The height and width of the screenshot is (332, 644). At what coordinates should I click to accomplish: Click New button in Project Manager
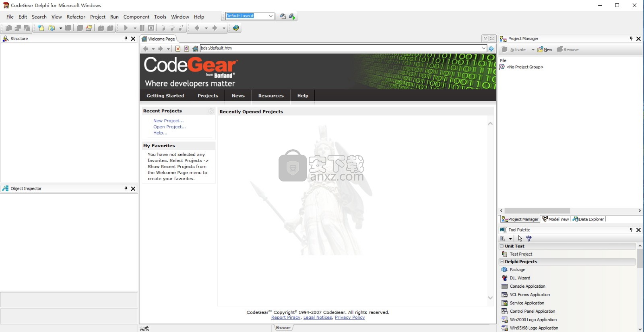545,49
